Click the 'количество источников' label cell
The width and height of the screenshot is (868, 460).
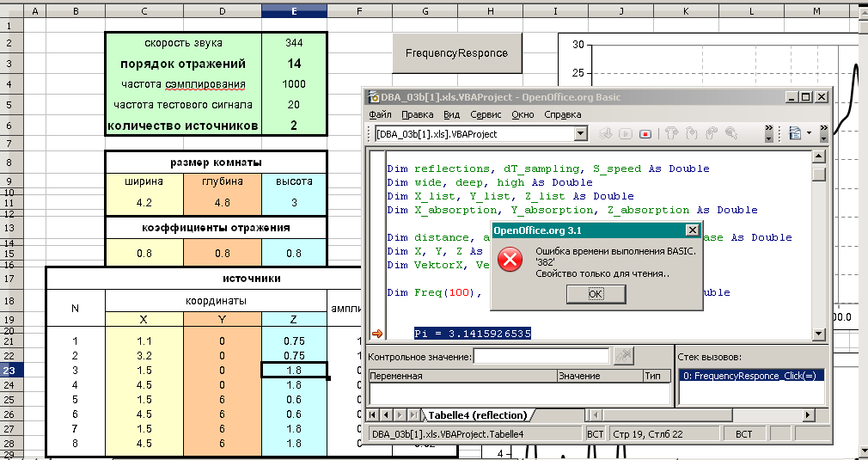pyautogui.click(x=183, y=126)
